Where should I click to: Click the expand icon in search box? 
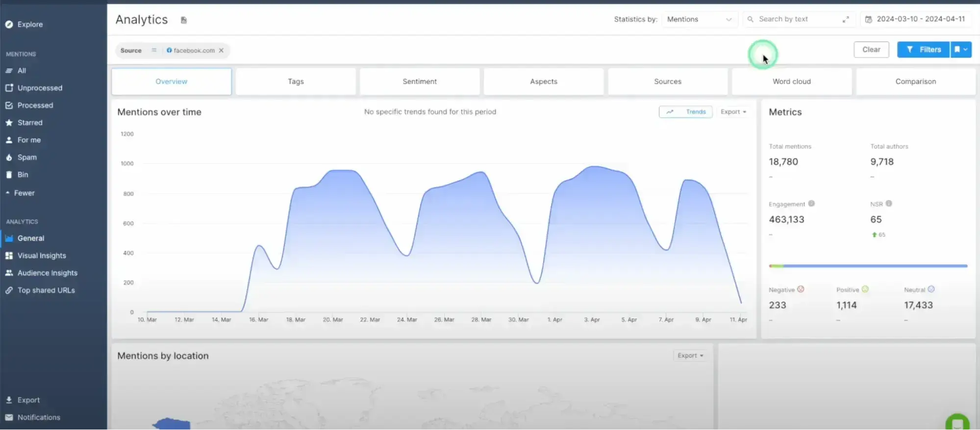coord(846,20)
